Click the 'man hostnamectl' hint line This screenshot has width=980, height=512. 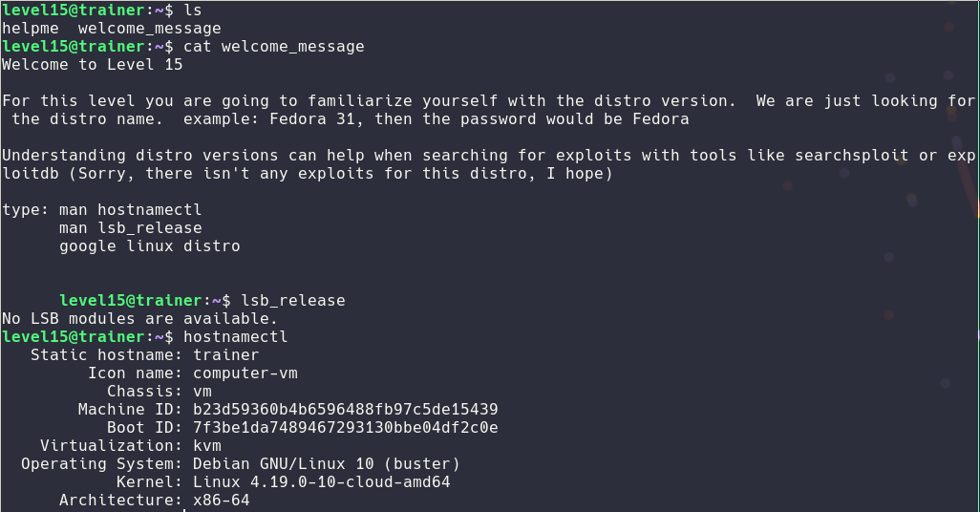pyautogui.click(x=130, y=209)
